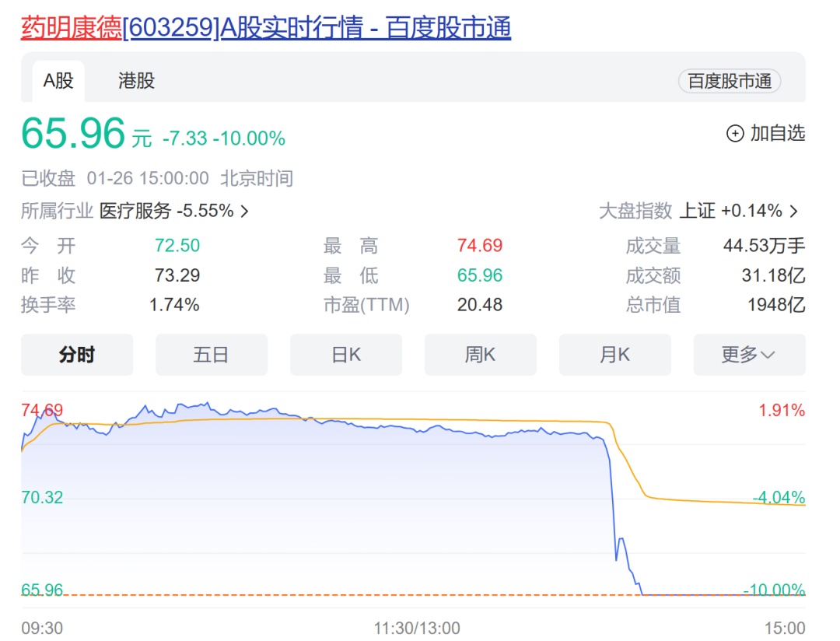Click the 已收盘 01-26 15:00:00 timestamp
The height and width of the screenshot is (641, 840).
tap(157, 178)
